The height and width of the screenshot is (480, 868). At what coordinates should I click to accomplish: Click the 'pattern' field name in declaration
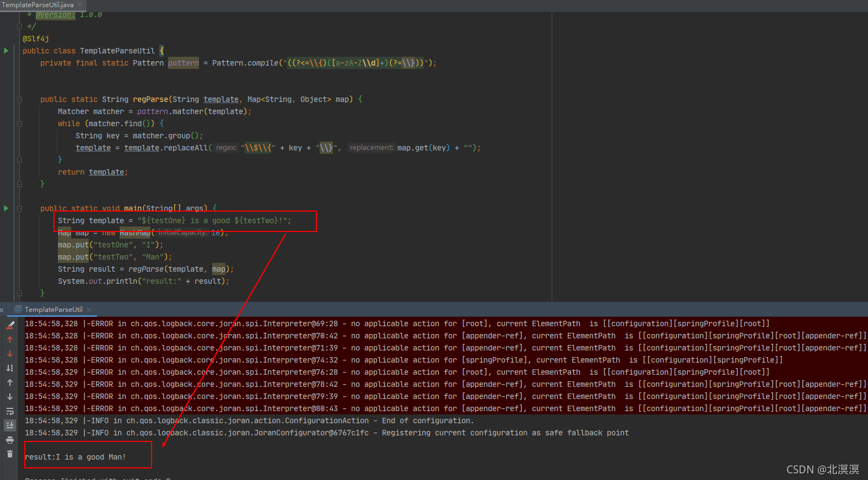click(x=184, y=63)
